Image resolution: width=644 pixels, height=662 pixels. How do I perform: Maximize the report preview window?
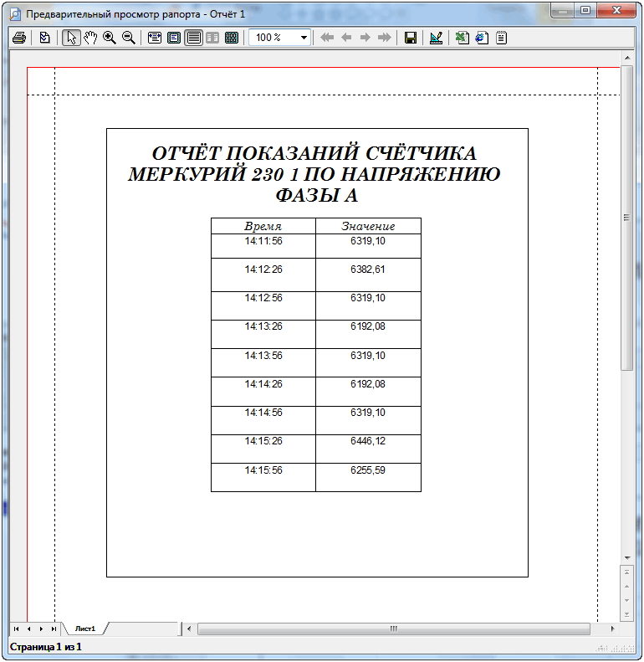[585, 11]
